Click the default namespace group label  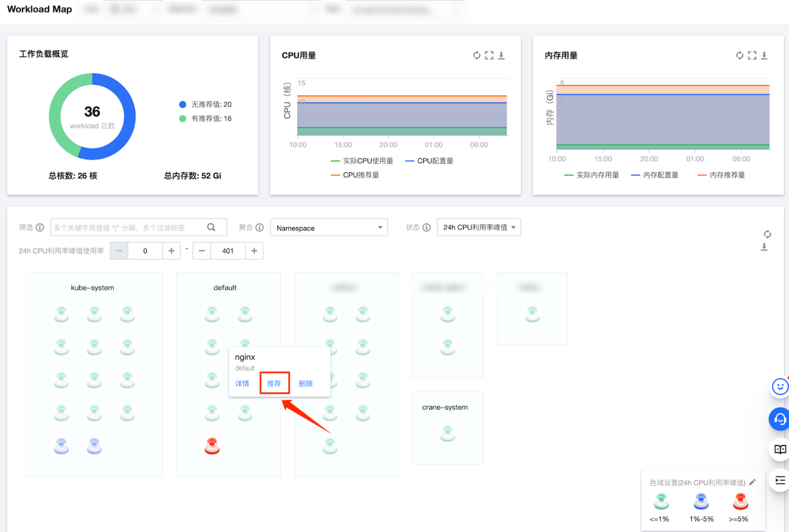[x=225, y=287]
